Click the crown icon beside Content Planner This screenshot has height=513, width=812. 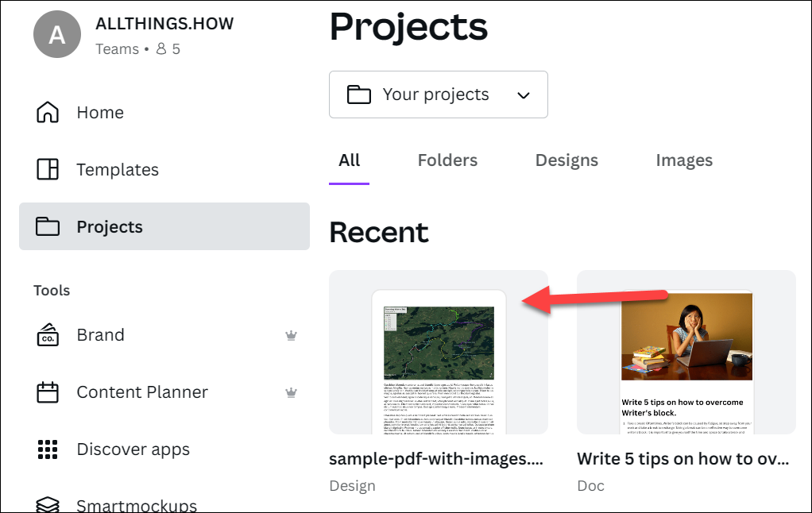click(292, 392)
